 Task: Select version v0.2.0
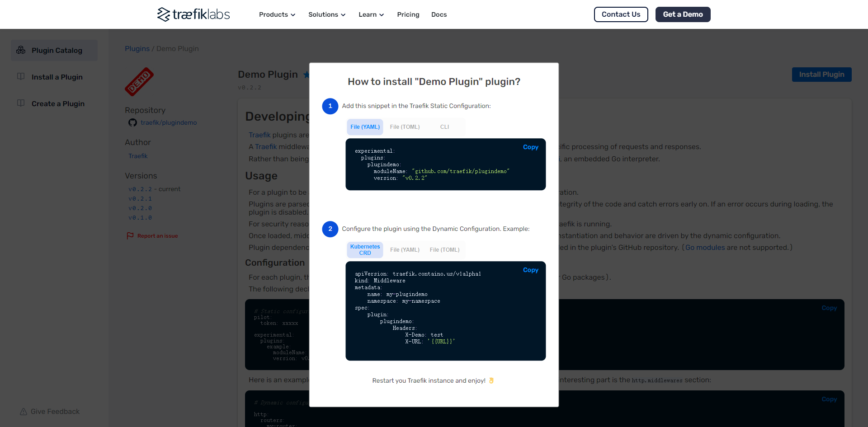tap(140, 208)
